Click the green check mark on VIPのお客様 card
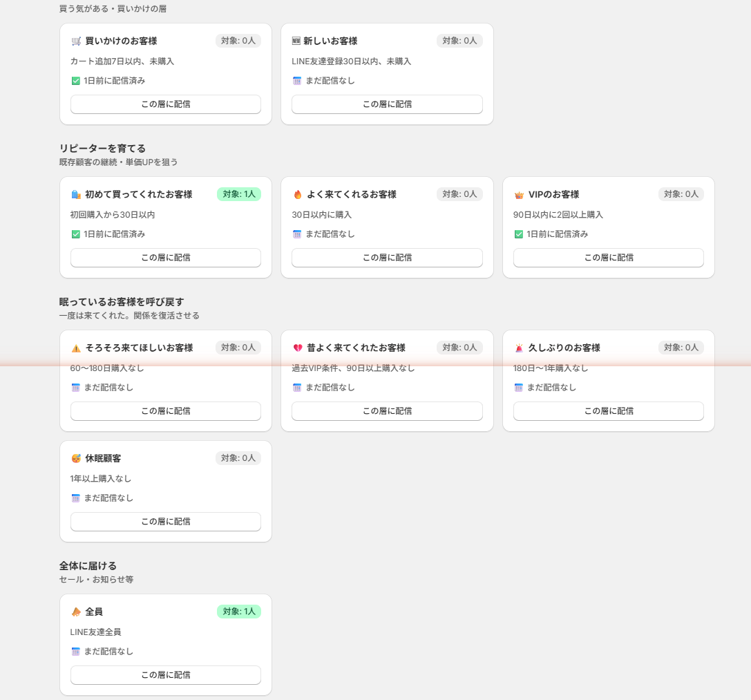The height and width of the screenshot is (700, 751). pyautogui.click(x=518, y=234)
